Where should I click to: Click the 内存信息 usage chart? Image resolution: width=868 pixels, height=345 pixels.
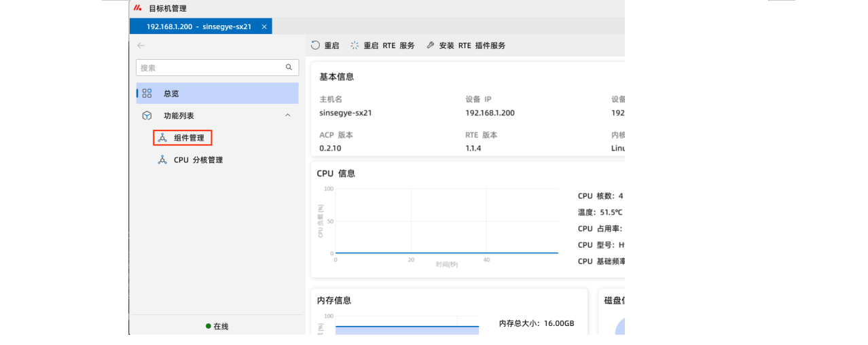pos(406,326)
